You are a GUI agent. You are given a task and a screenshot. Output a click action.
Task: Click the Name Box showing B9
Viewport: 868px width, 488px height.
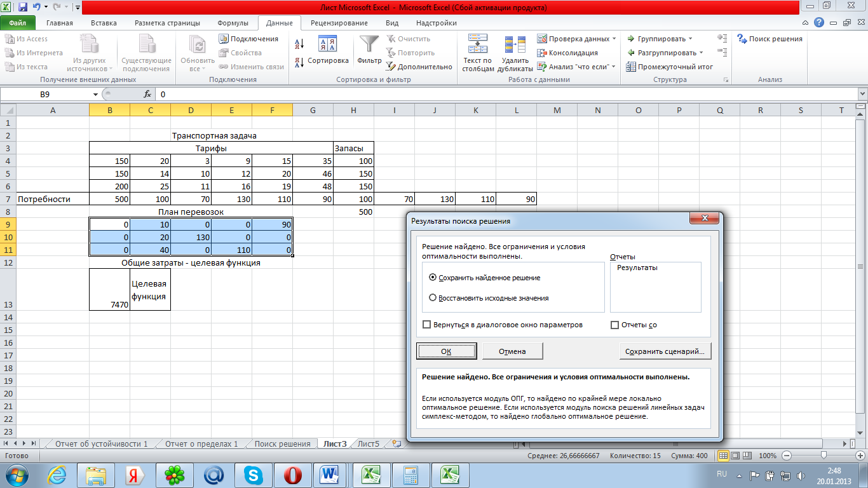coord(46,94)
